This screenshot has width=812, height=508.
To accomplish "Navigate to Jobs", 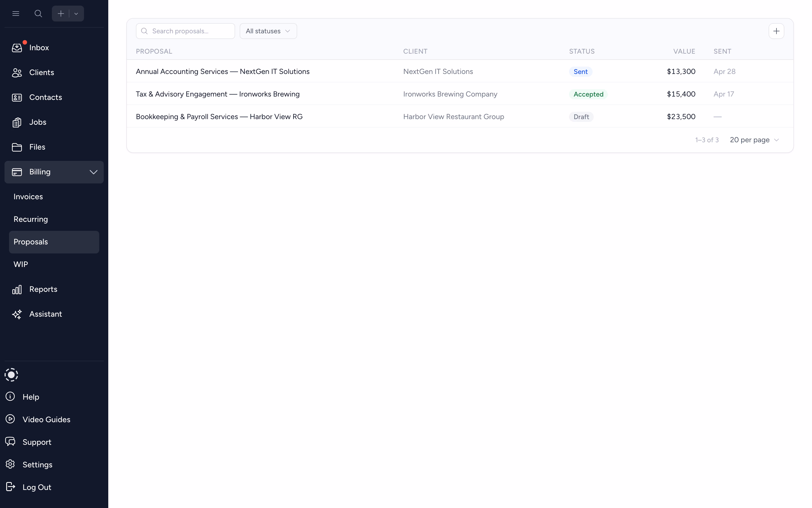I will point(37,122).
